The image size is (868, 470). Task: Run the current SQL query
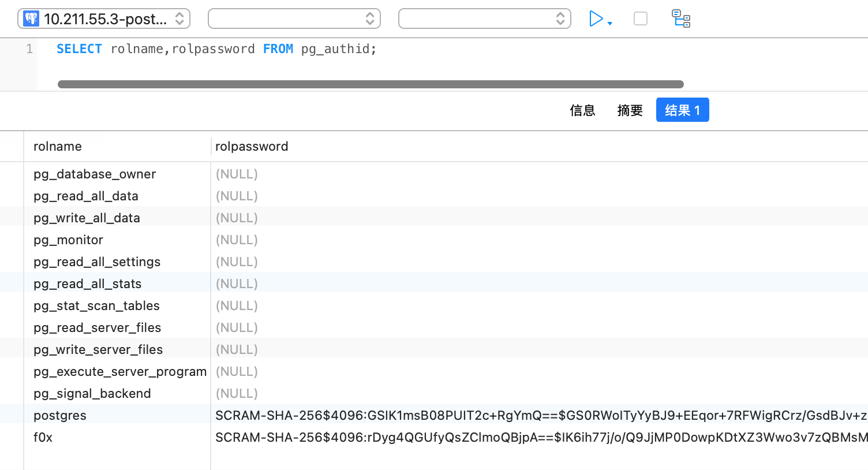pos(597,18)
